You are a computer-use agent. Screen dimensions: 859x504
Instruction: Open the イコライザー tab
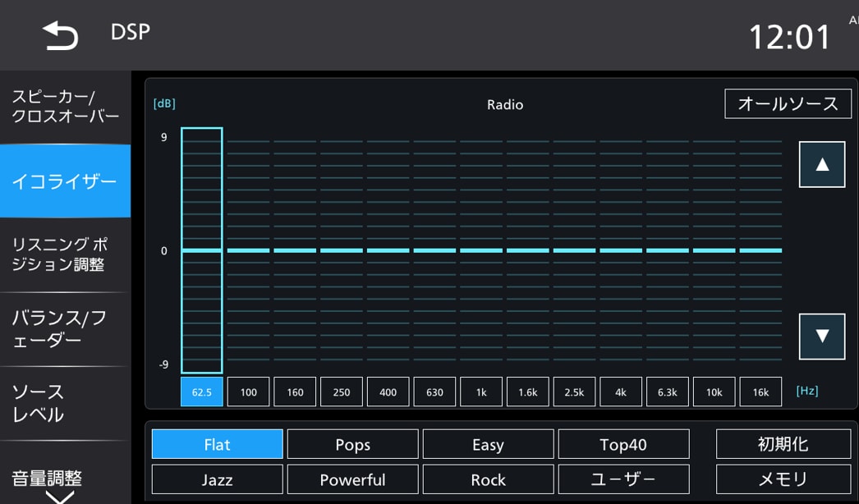pos(65,181)
